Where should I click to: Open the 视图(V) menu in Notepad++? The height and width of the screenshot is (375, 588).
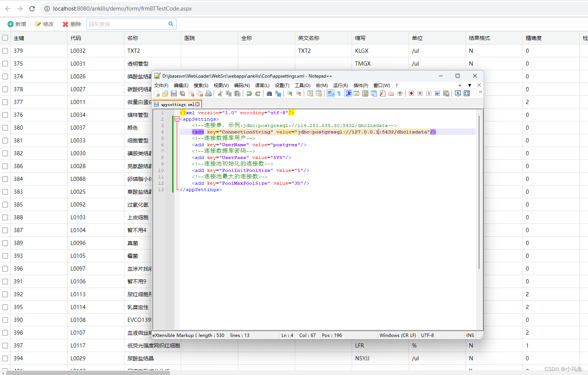click(x=221, y=86)
